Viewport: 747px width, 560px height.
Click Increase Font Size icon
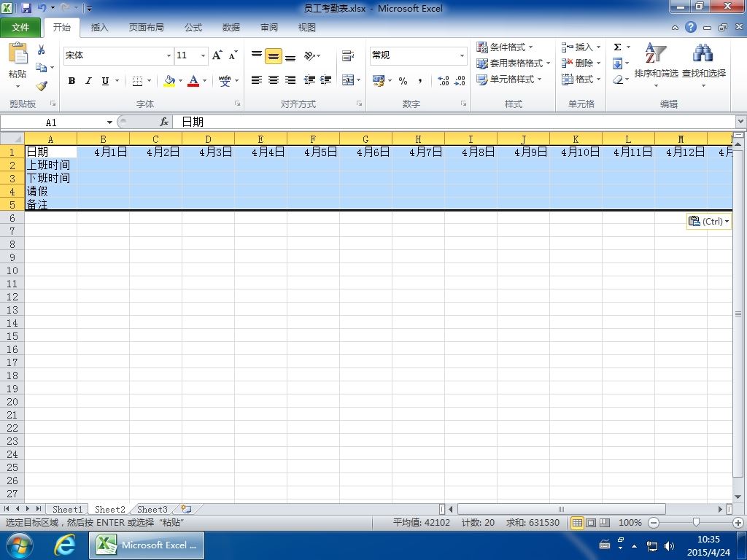click(217, 55)
